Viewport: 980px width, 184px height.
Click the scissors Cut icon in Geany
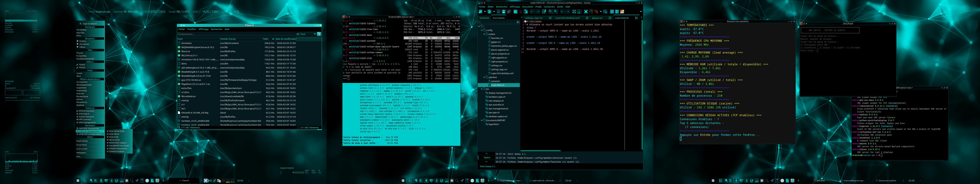coord(520,11)
